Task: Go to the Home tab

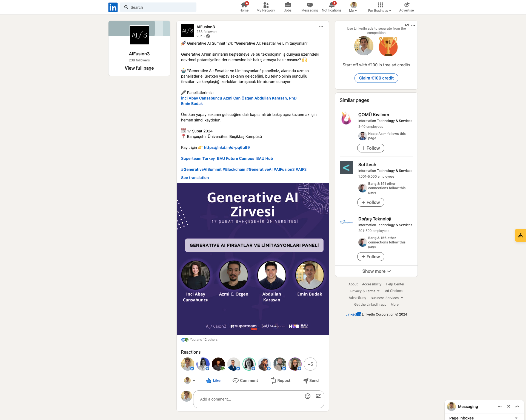Action: click(244, 7)
